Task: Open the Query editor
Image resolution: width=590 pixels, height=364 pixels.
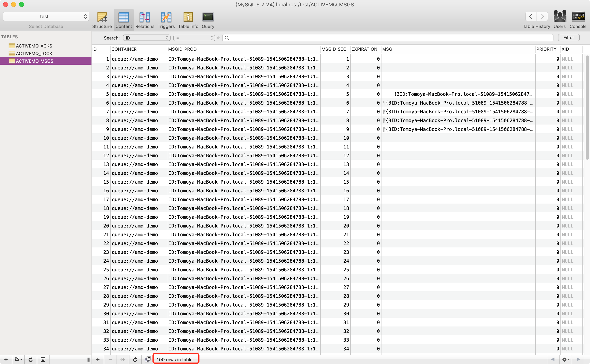Action: (208, 20)
